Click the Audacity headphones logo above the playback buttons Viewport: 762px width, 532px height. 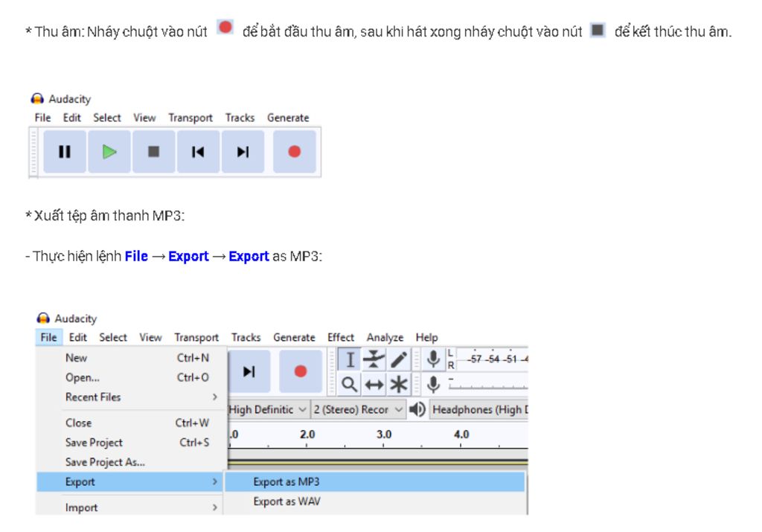37,99
